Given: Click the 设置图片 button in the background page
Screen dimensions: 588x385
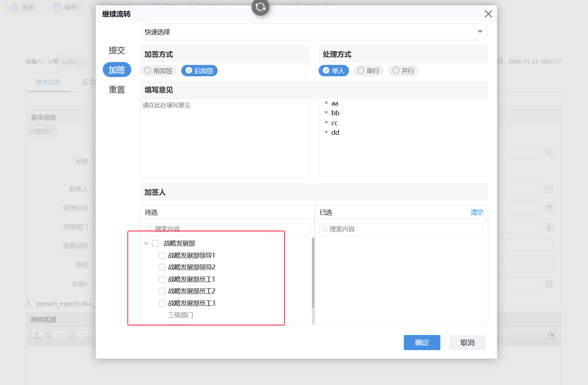Looking at the screenshot, I should pos(41,132).
